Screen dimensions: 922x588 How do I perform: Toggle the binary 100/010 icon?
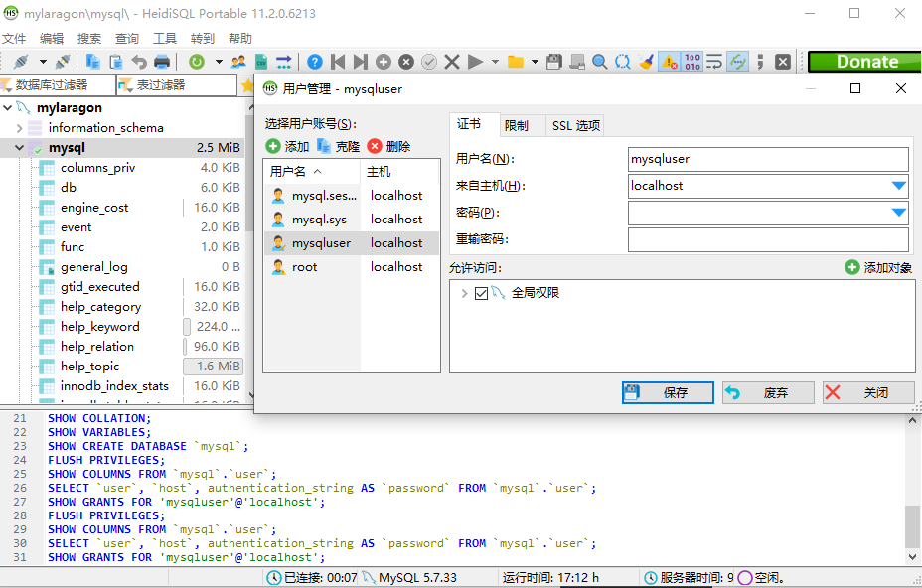pyautogui.click(x=692, y=62)
